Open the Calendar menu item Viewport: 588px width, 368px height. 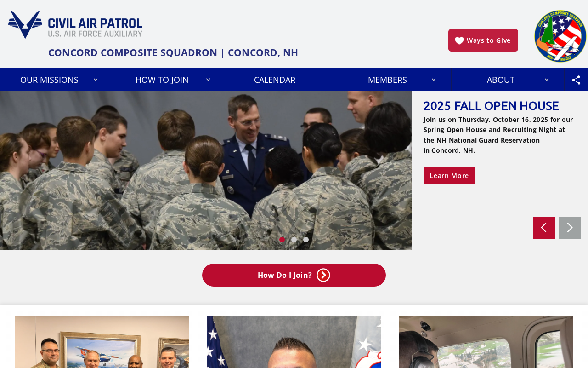[x=275, y=80]
